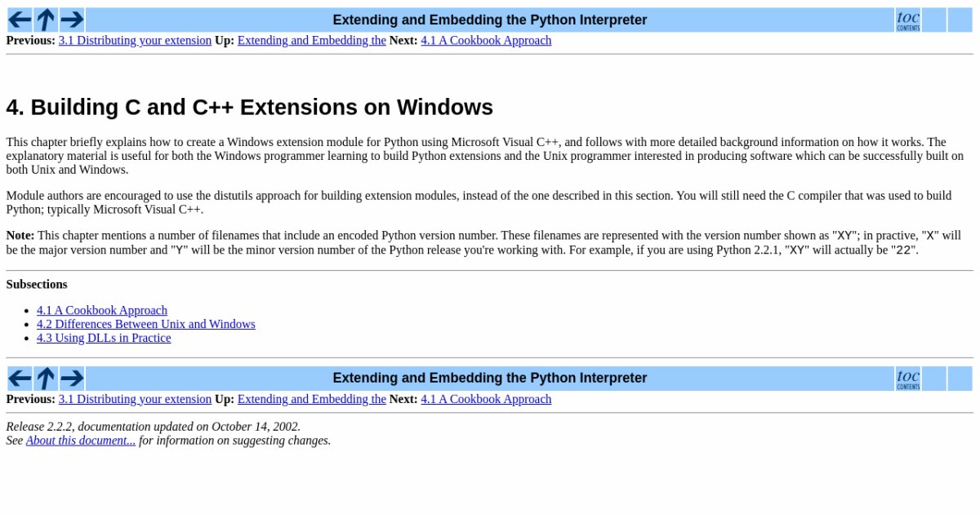Follow top 'Extending and Embedding the' up link
980x514 pixels.
tap(311, 41)
